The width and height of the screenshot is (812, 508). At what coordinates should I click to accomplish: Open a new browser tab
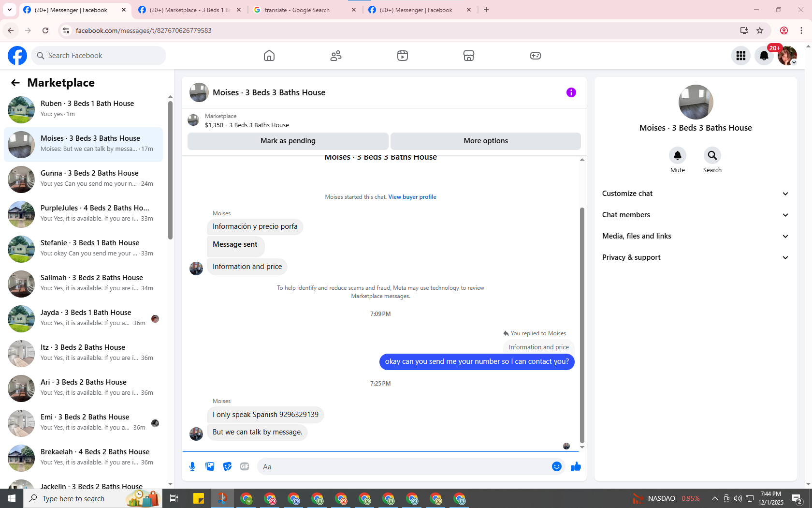pos(486,10)
